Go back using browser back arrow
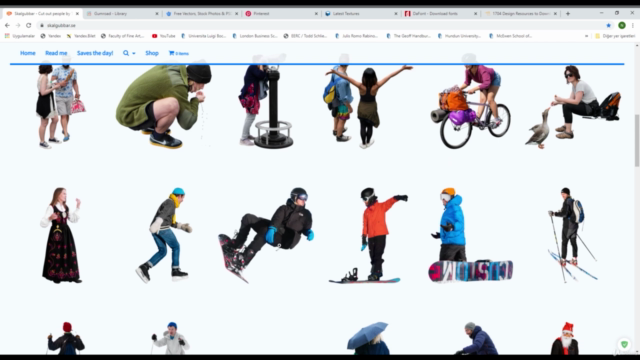640x360 pixels. click(x=7, y=25)
